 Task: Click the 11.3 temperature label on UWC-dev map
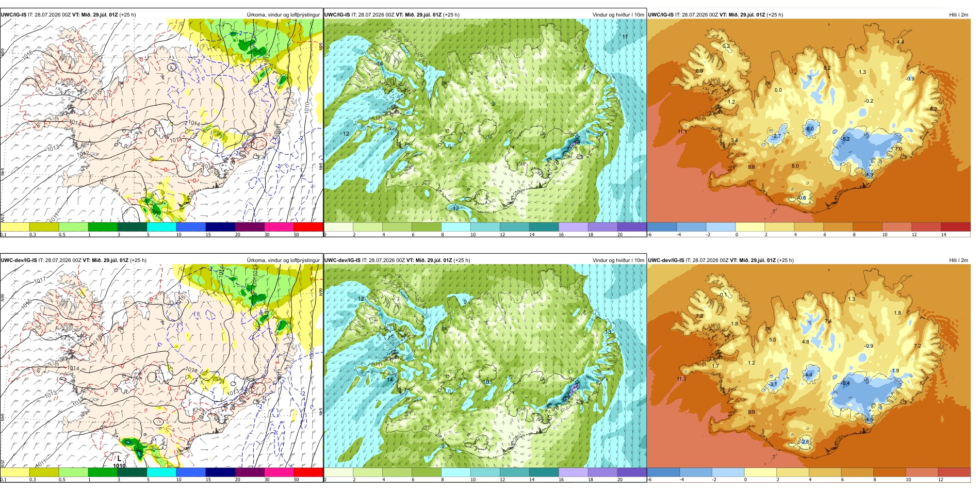681,379
